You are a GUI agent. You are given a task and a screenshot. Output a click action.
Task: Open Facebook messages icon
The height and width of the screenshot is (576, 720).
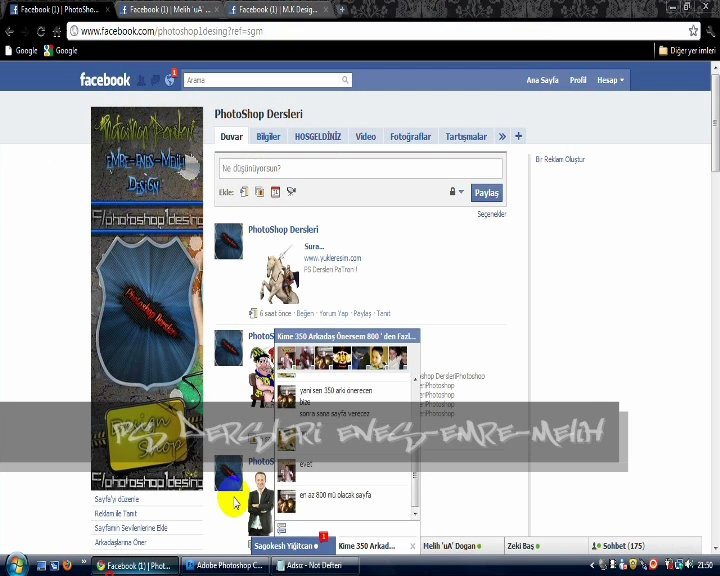[x=155, y=80]
